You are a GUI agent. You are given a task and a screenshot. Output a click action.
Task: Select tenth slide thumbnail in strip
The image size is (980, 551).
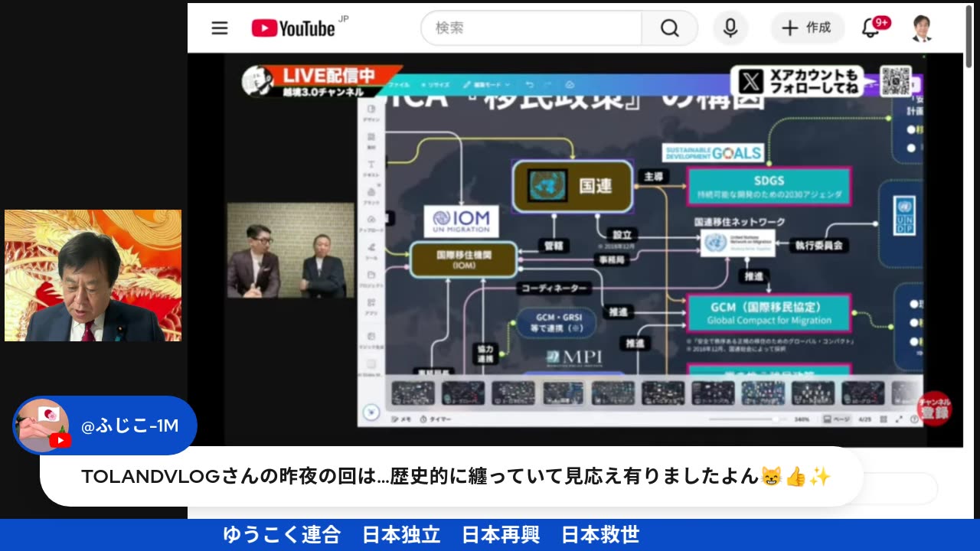(x=863, y=393)
